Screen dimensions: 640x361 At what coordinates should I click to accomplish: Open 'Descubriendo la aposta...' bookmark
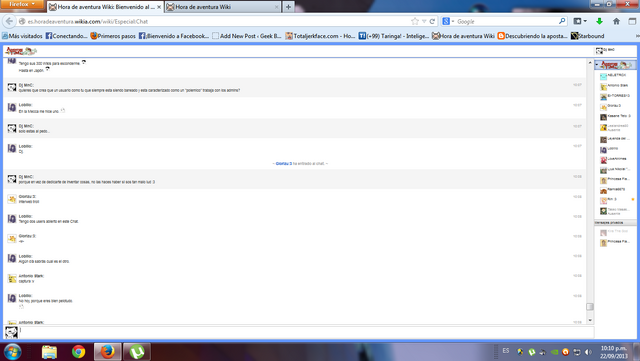pos(532,36)
